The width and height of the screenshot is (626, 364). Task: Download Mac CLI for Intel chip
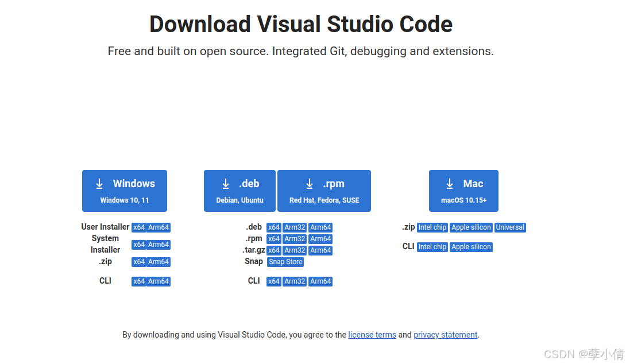click(432, 247)
